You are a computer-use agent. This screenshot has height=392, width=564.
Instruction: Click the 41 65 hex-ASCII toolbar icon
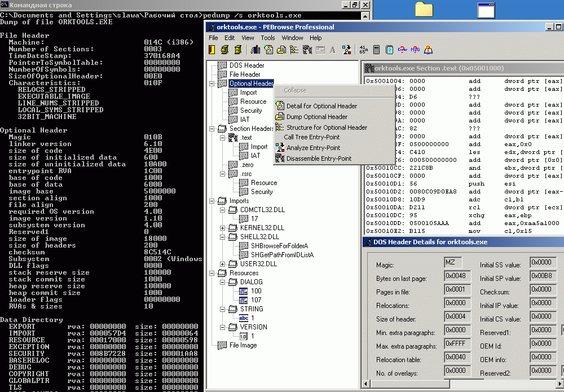click(x=363, y=50)
